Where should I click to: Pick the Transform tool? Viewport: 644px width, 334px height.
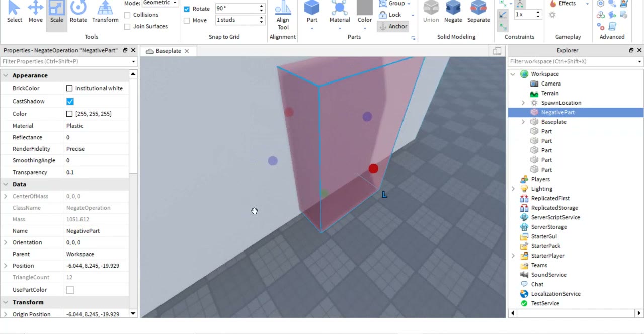click(x=105, y=12)
